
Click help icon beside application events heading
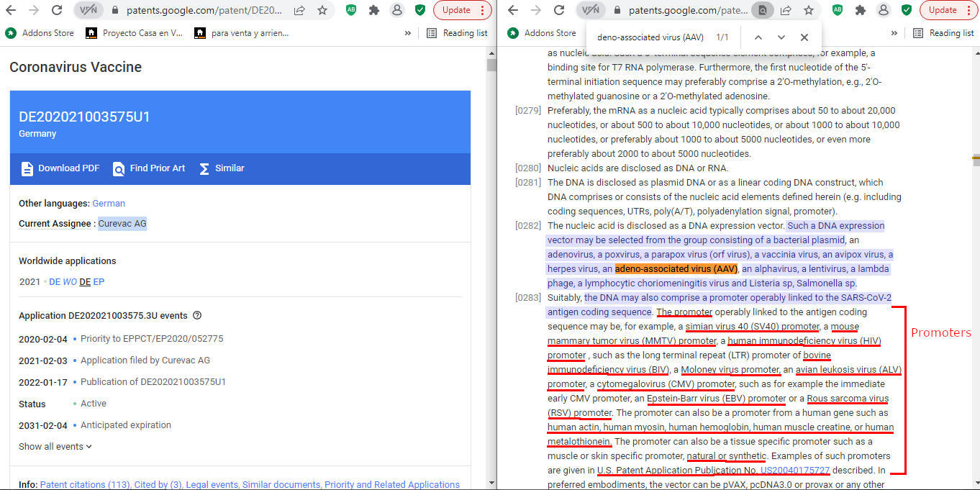pos(197,315)
